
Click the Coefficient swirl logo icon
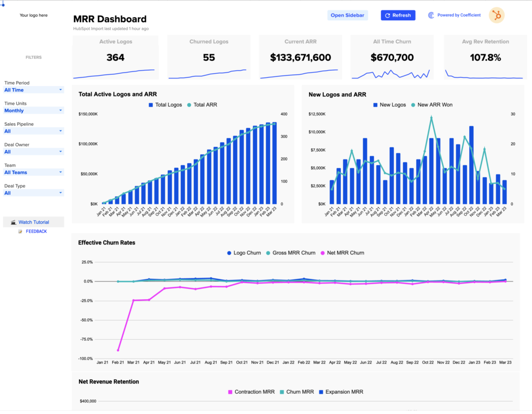(x=431, y=15)
